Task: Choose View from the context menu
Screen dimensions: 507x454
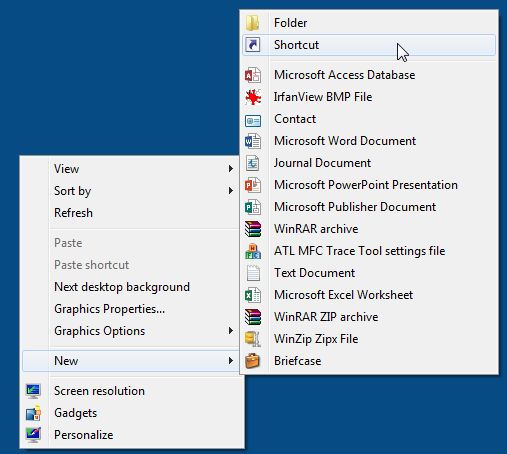Action: point(132,169)
